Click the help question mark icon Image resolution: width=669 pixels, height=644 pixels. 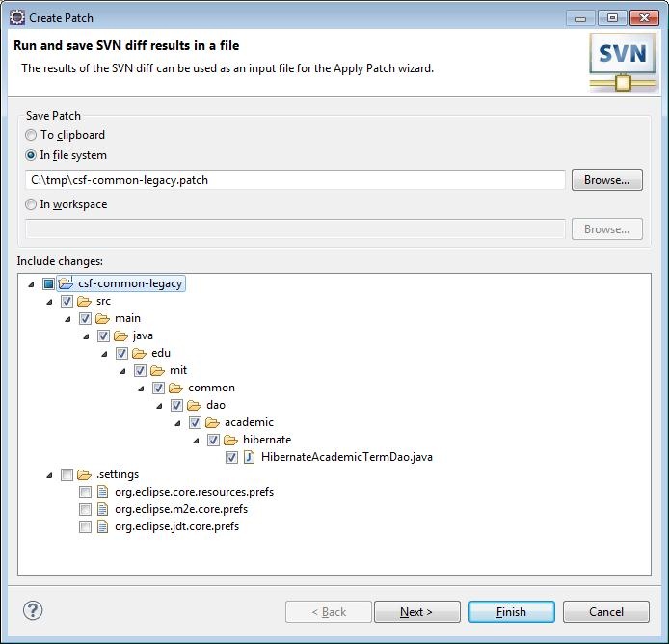[33, 610]
